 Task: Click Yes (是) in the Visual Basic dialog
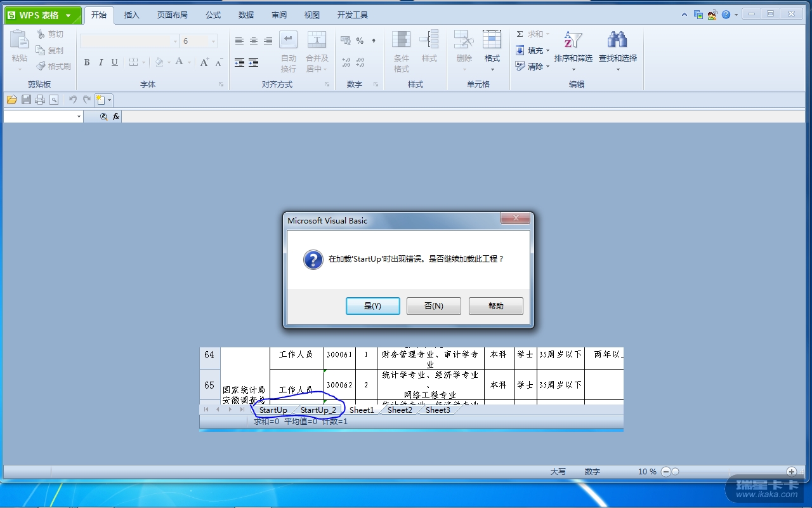pyautogui.click(x=372, y=306)
